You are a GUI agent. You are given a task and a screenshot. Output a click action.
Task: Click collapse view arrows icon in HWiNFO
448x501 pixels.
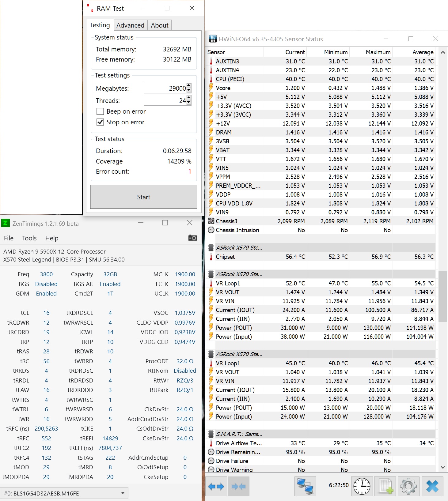pyautogui.click(x=238, y=486)
